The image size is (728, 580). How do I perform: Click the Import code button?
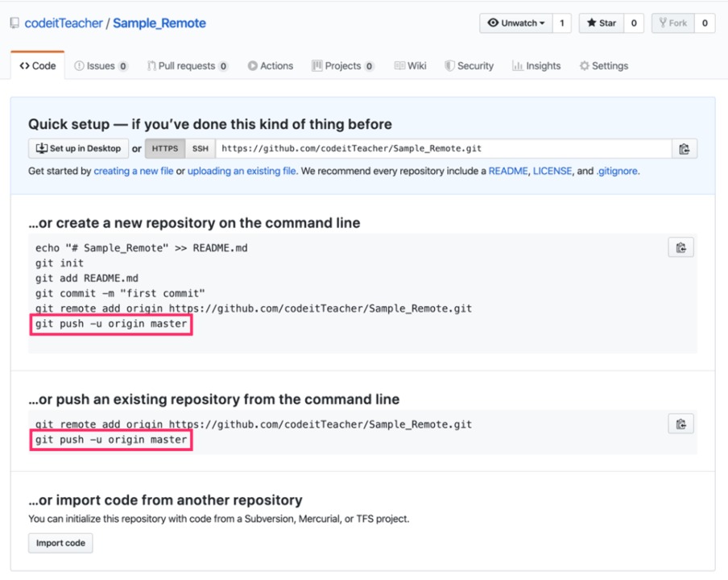[x=60, y=543]
